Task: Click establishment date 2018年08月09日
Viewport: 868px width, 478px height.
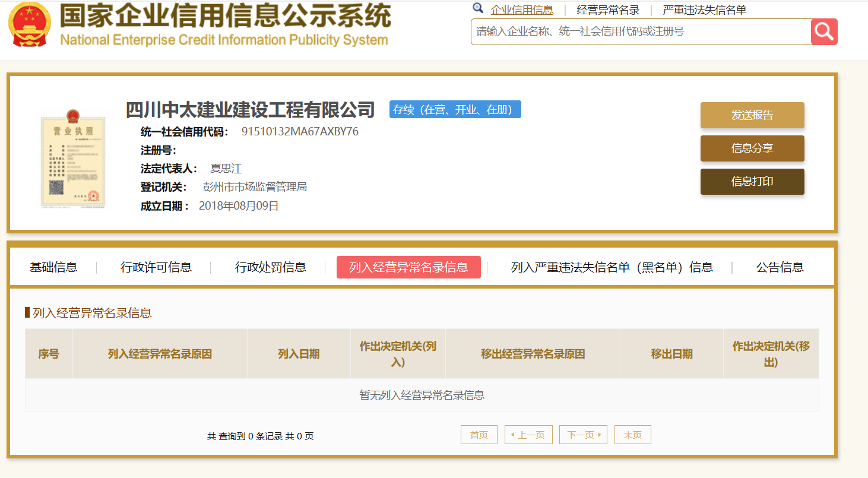Action: [x=239, y=206]
